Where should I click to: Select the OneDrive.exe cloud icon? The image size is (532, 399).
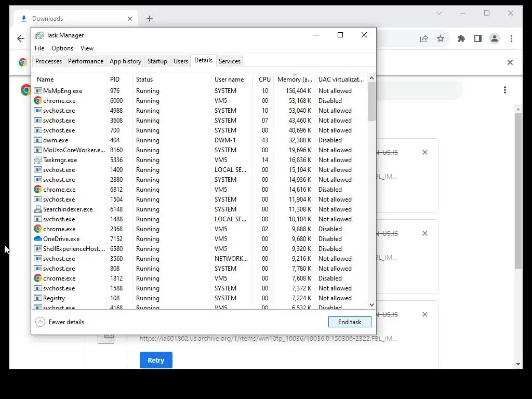[37, 238]
